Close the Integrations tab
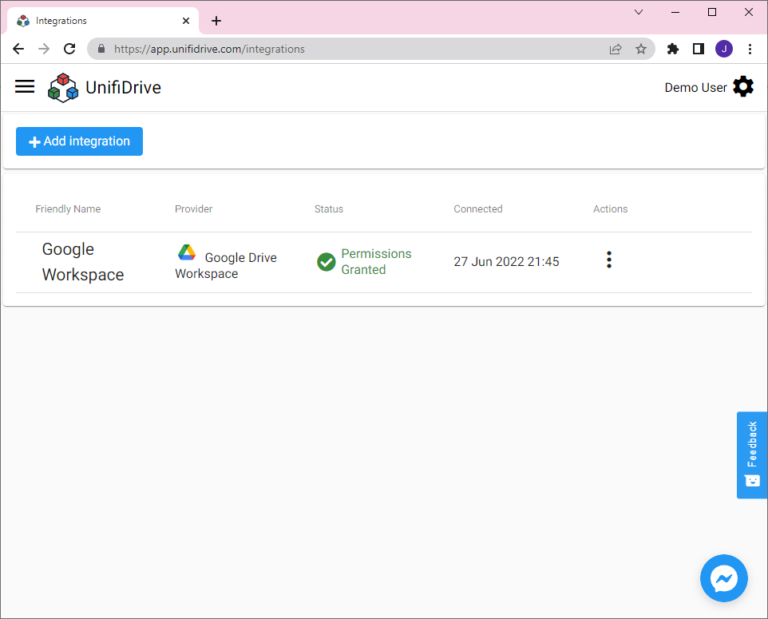The height and width of the screenshot is (619, 768). pyautogui.click(x=186, y=21)
